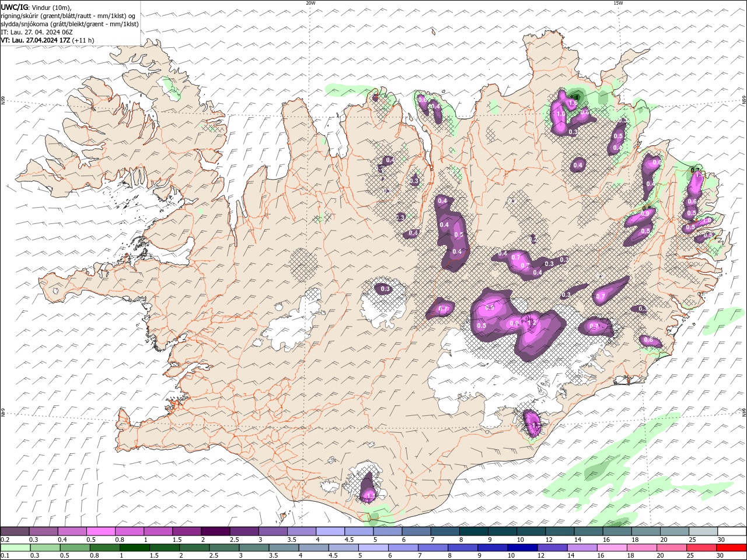Click the pale green 0.1 swatch on rain scale
Viewport: 747px width, 560px height.
pyautogui.click(x=15, y=548)
